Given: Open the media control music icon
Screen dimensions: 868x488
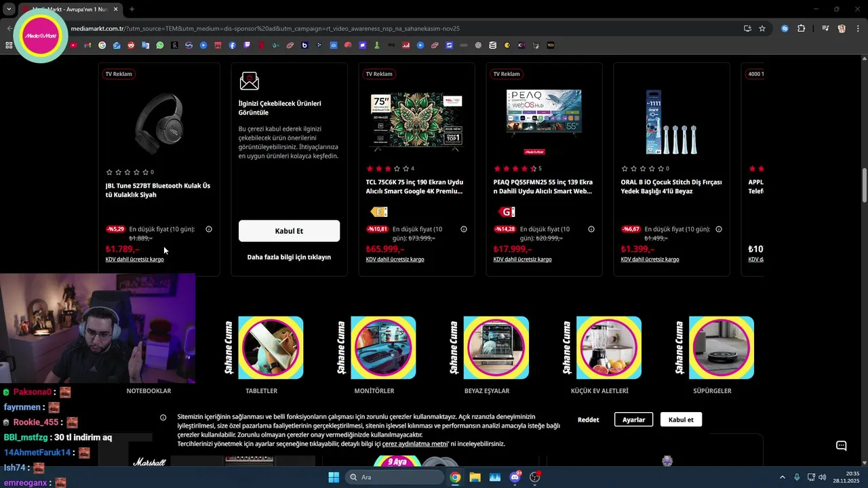Looking at the screenshot, I should tap(825, 28).
